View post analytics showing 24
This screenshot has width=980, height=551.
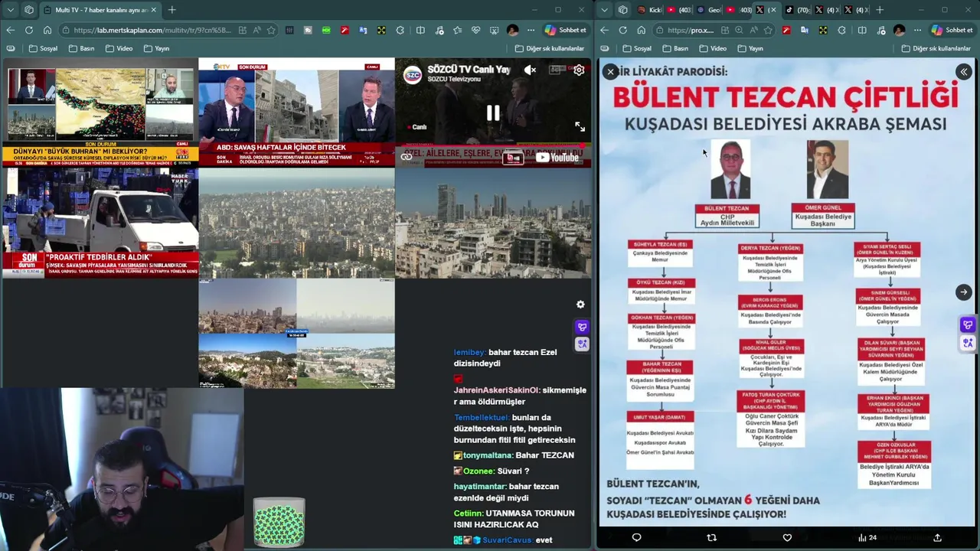point(867,538)
